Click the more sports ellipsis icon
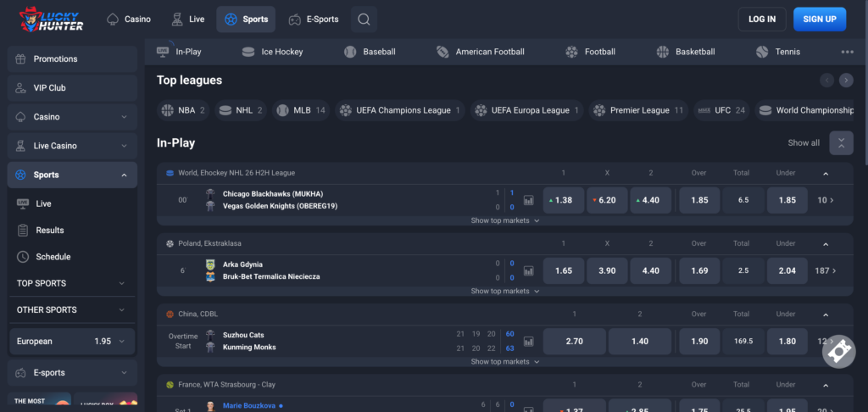The height and width of the screenshot is (412, 868). [847, 52]
